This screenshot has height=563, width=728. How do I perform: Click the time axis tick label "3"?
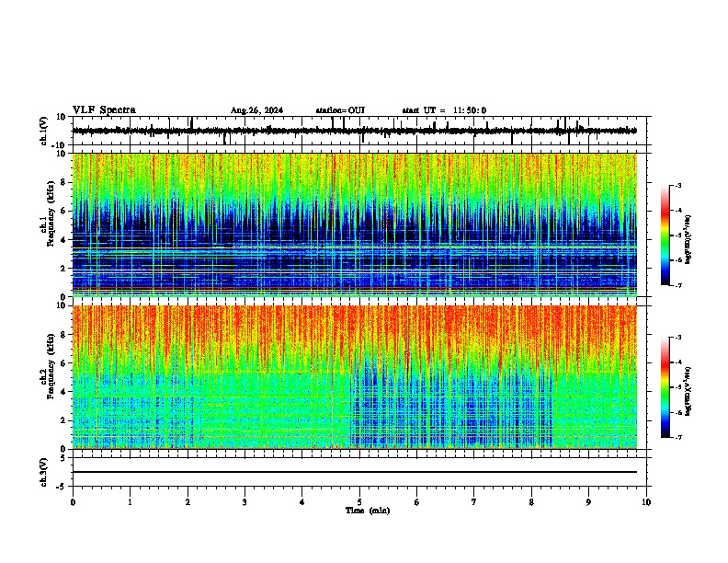pos(245,502)
